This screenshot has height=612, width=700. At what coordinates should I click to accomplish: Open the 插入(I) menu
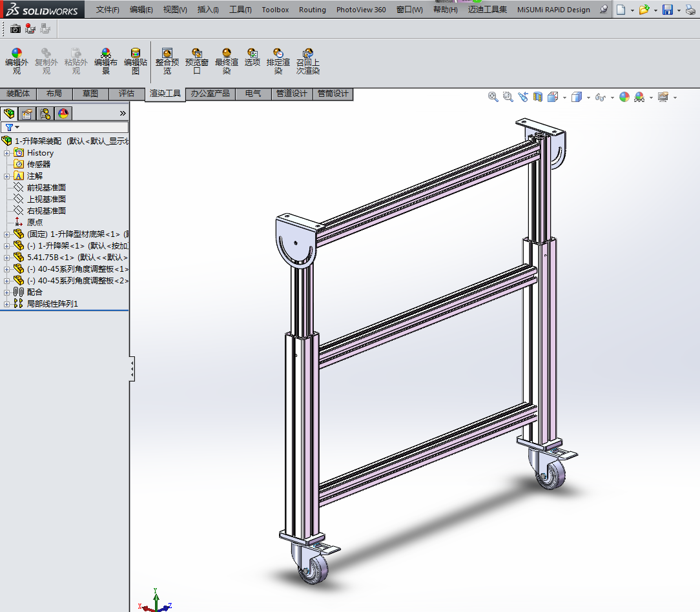coord(207,10)
